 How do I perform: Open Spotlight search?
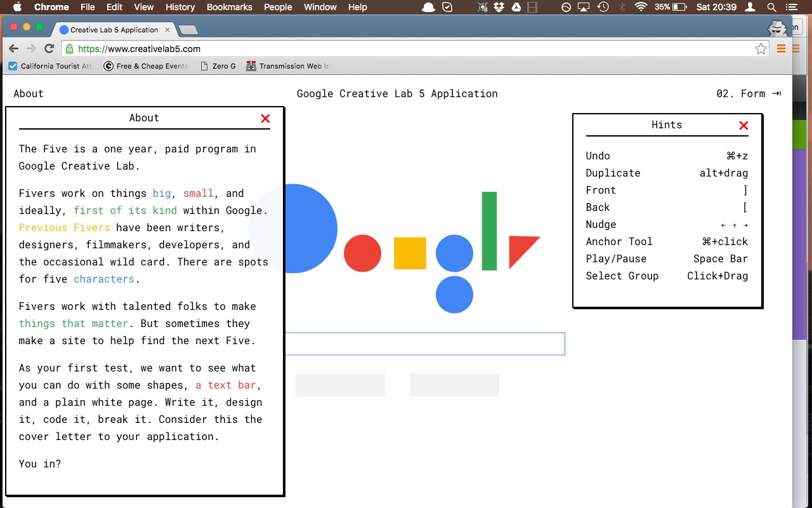pos(771,7)
